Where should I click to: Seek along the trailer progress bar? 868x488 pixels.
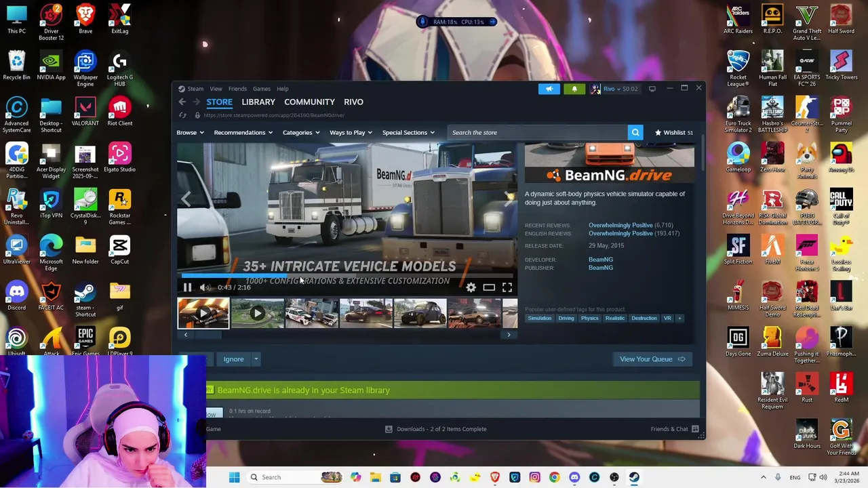347,276
